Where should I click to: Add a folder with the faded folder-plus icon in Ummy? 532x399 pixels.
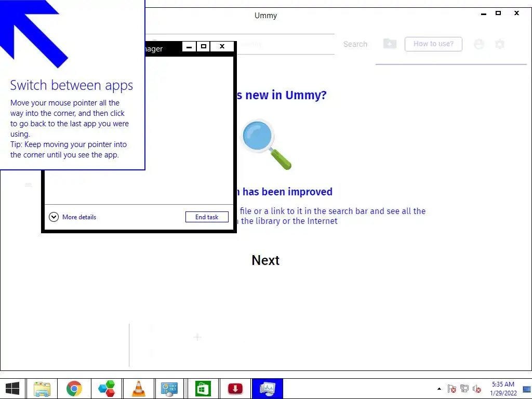[x=390, y=44]
